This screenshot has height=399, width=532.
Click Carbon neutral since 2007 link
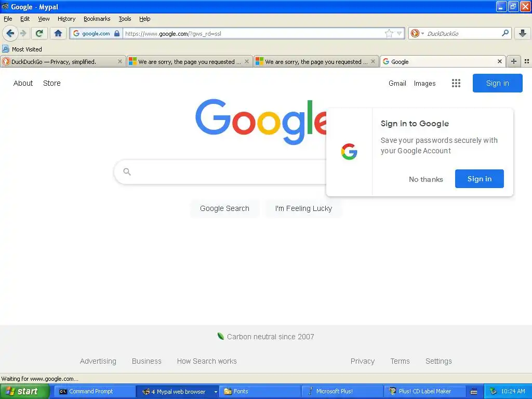pos(266,337)
